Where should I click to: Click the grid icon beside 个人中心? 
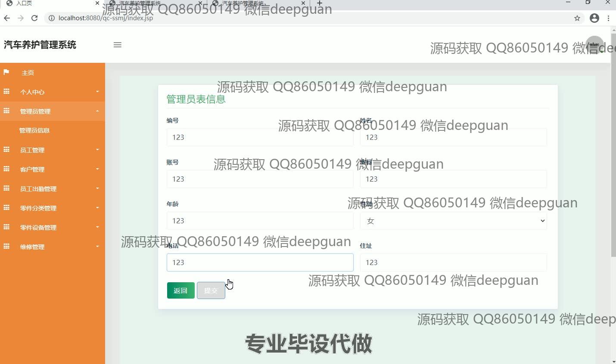point(6,92)
